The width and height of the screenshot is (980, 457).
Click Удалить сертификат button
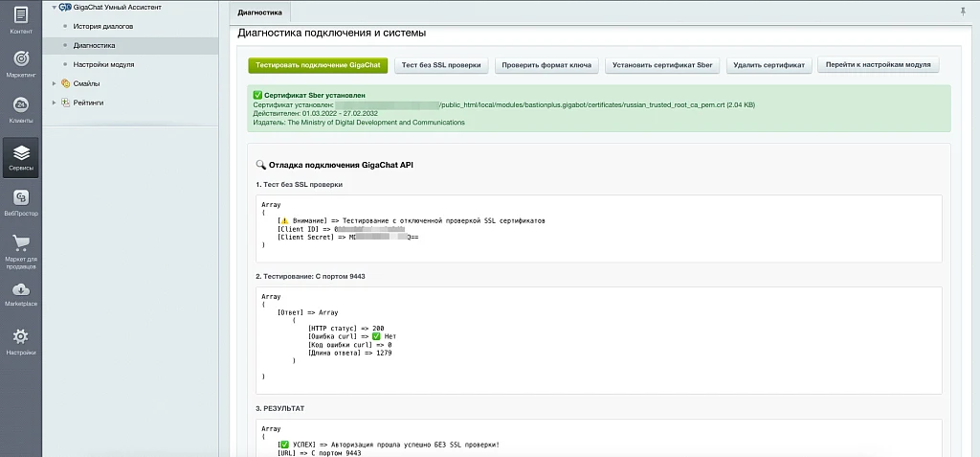coord(768,65)
